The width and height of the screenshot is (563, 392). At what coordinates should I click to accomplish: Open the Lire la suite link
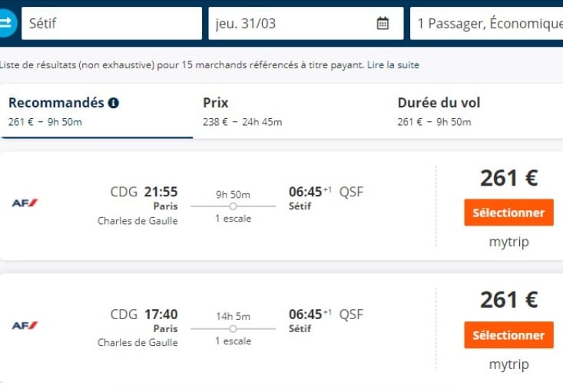point(393,65)
